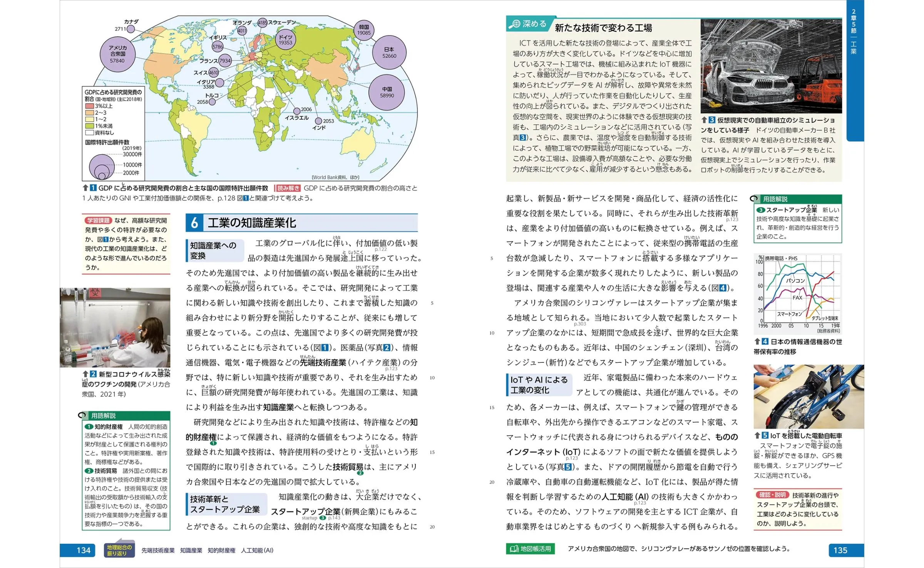Click page number 135

point(840,550)
